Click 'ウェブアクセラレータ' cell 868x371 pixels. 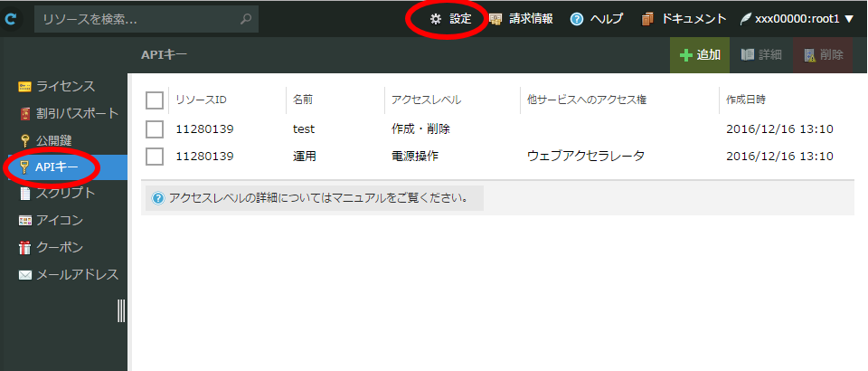coord(586,157)
